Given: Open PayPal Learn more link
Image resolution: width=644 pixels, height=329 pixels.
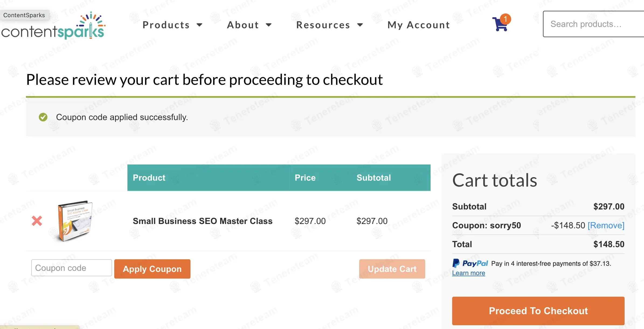Looking at the screenshot, I should [469, 273].
